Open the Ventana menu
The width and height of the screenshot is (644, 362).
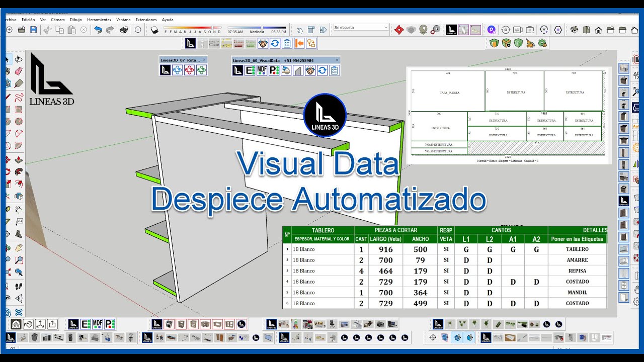[123, 20]
